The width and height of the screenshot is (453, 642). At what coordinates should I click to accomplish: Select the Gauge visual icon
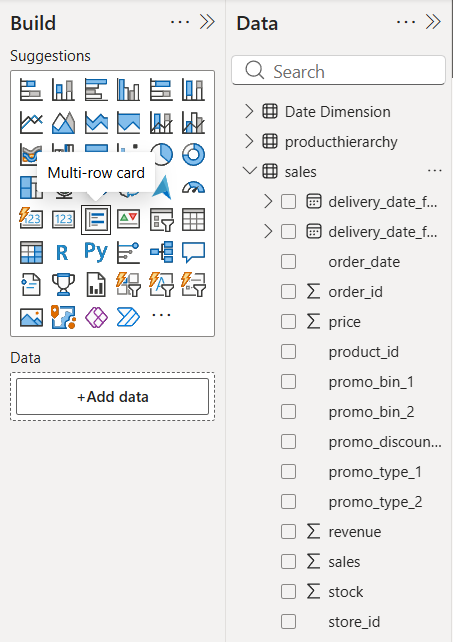(x=193, y=187)
